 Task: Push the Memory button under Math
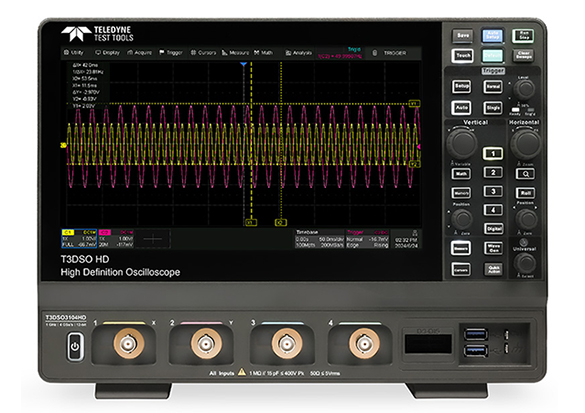(462, 193)
